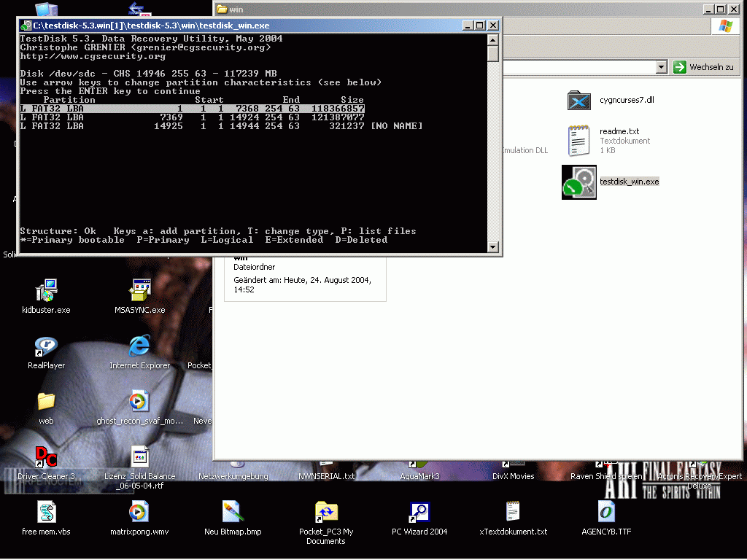Image resolution: width=747 pixels, height=560 pixels.
Task: Click the Raven Shield spielen label
Action: coord(606,476)
